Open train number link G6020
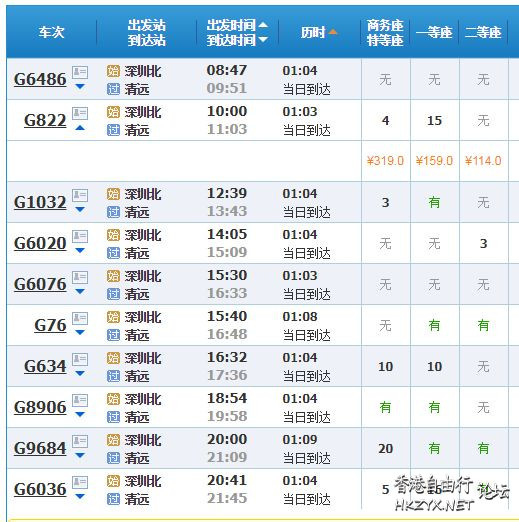Viewport: 519px width, 522px height. point(40,243)
